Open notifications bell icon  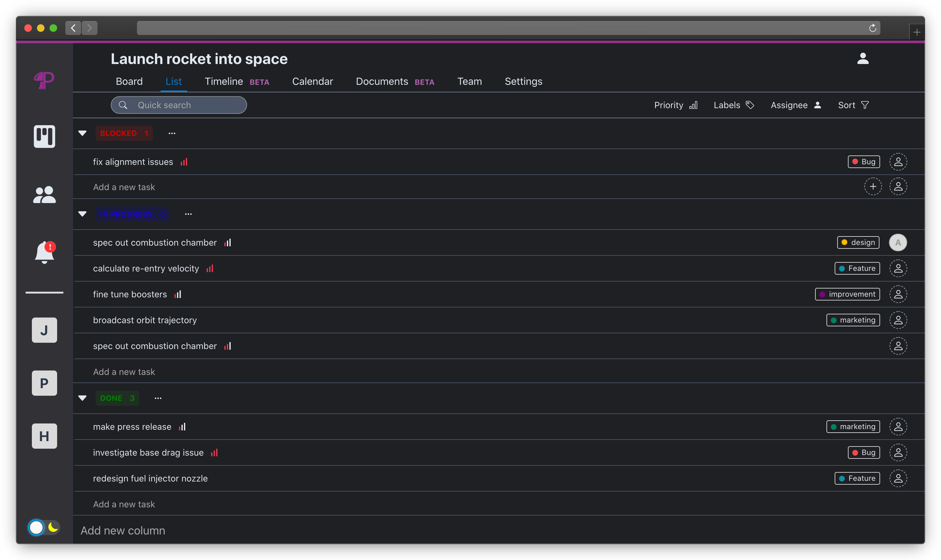coord(44,253)
